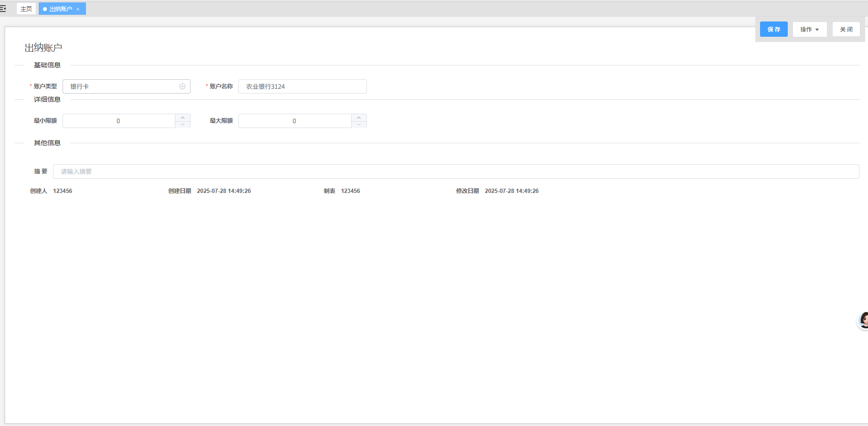Click the 基础信息 section header
Viewport: 868px width, 426px height.
(47, 65)
